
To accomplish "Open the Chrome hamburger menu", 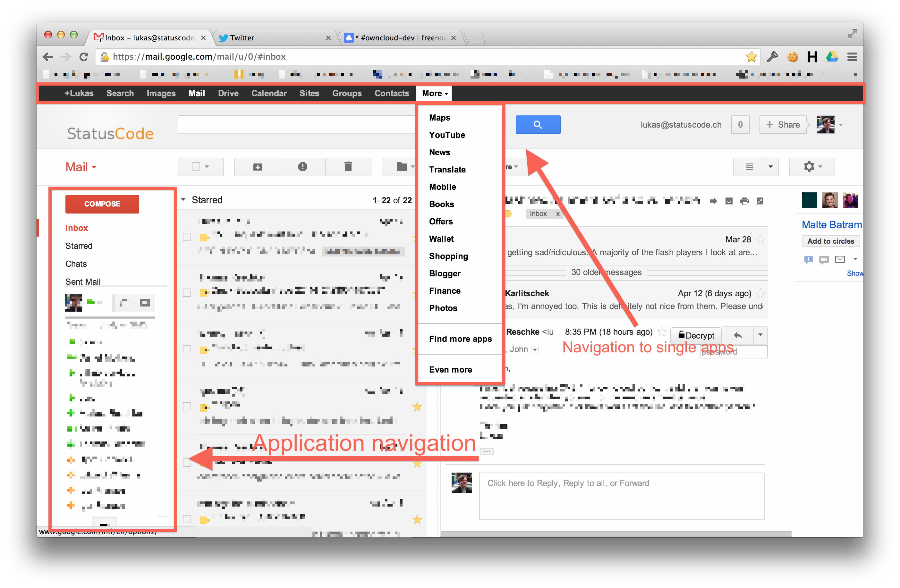I will (852, 57).
